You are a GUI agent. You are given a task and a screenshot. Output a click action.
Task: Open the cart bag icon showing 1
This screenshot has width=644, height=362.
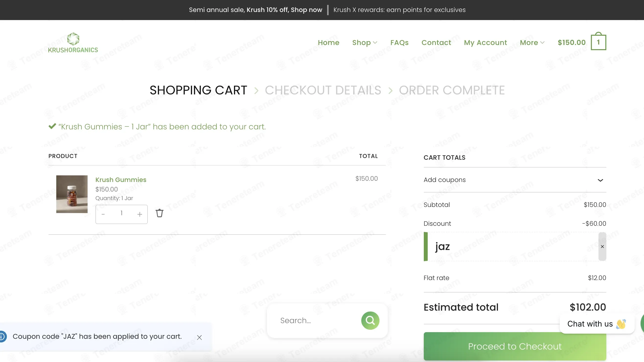click(598, 42)
